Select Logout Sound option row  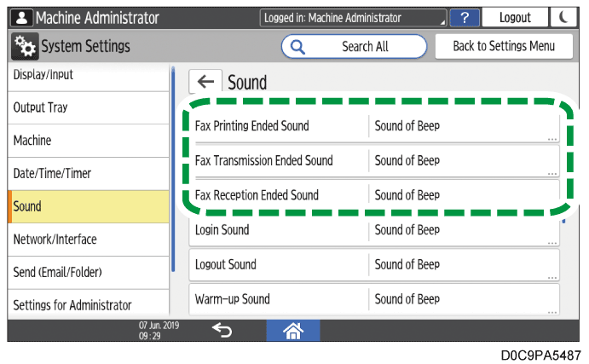click(x=374, y=265)
